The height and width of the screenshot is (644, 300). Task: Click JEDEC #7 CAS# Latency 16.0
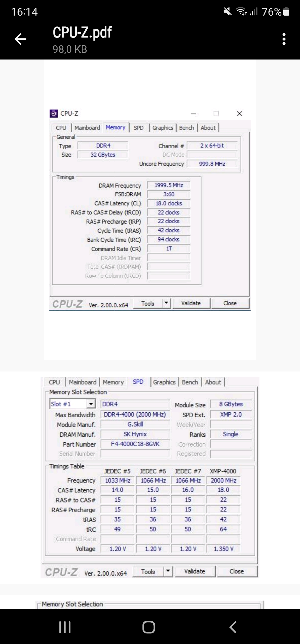[188, 490]
